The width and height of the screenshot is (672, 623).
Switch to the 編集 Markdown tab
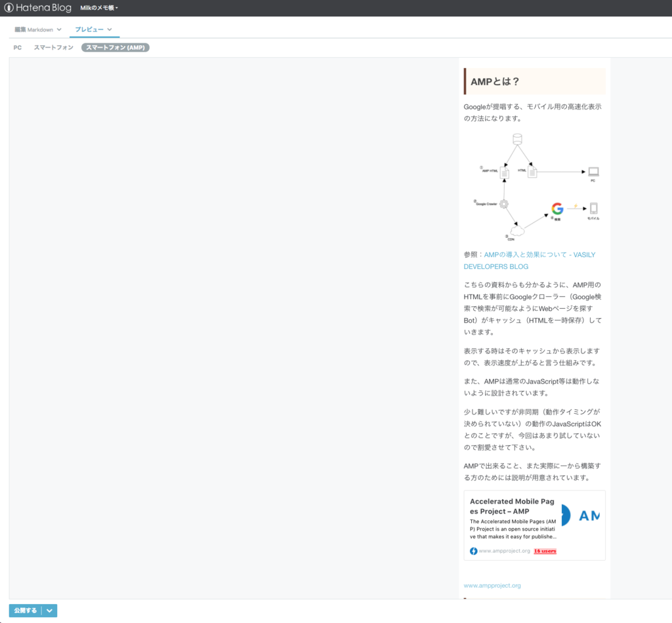click(x=34, y=30)
